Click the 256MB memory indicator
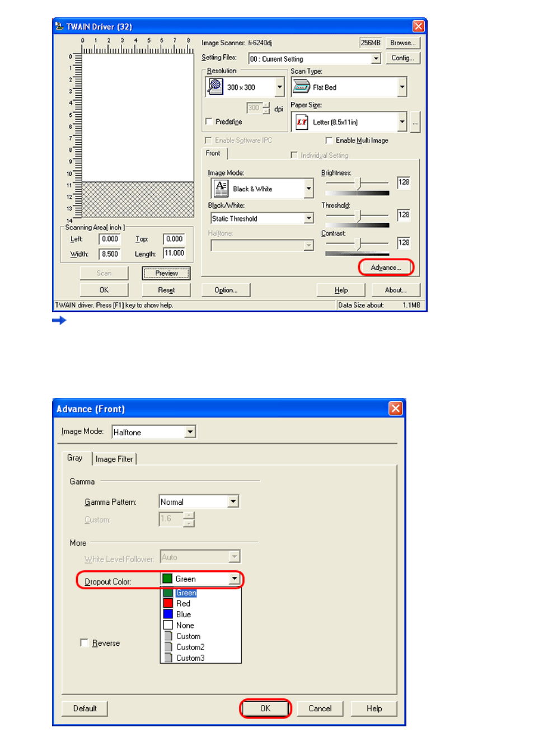This screenshot has width=534, height=756. tap(371, 43)
